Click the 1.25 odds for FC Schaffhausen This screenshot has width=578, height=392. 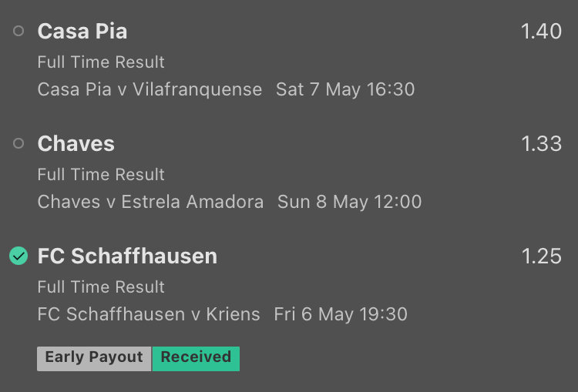(x=541, y=256)
